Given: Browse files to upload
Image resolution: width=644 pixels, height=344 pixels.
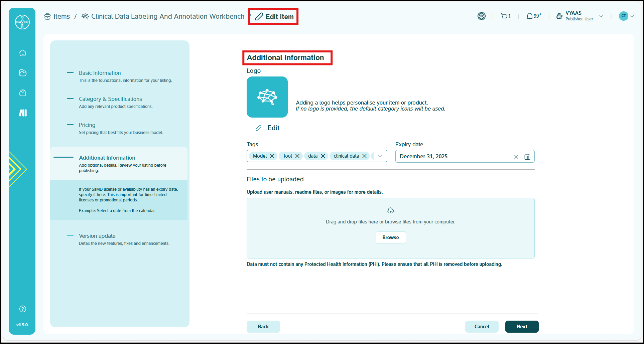Looking at the screenshot, I should (390, 237).
